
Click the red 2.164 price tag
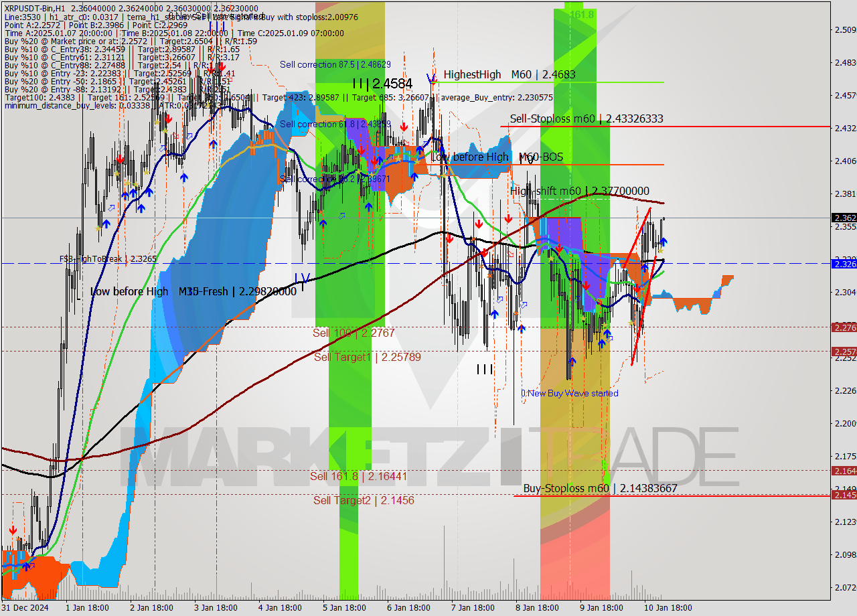coord(844,471)
